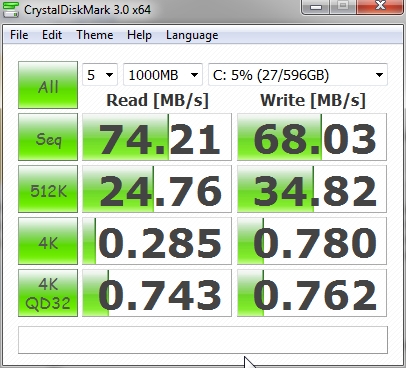This screenshot has width=406, height=368.
Task: Start the 512K benchmark test
Action: [48, 189]
